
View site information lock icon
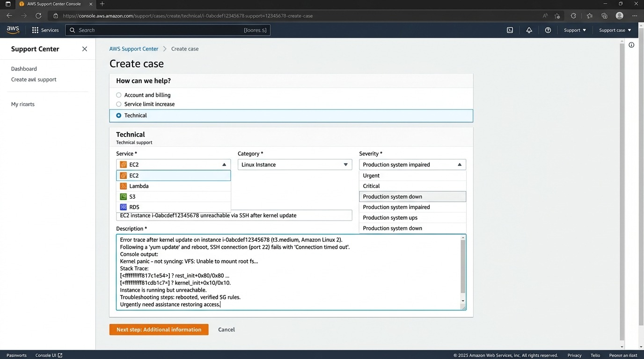tap(56, 15)
